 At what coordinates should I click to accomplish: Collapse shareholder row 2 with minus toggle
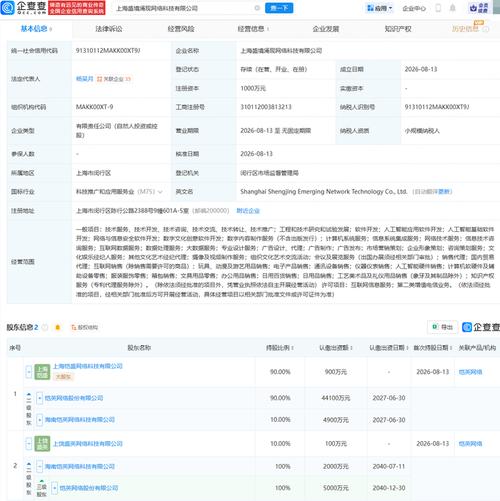[29, 444]
